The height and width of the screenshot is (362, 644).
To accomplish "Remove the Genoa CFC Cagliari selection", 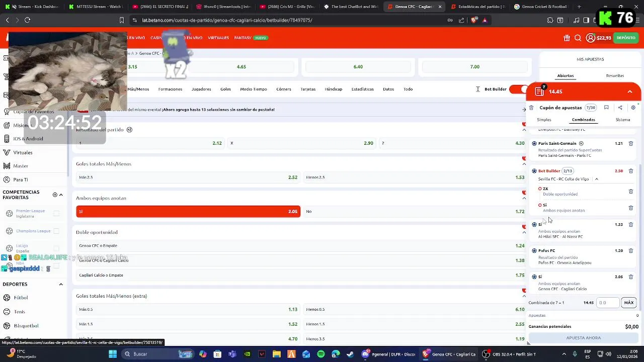I will click(x=631, y=277).
